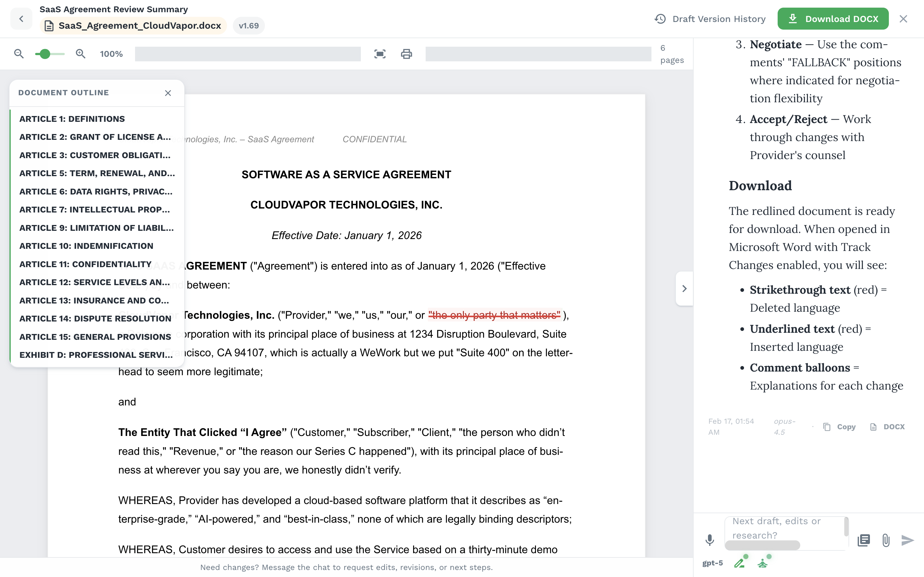Adjust the zoom level slider
This screenshot has height=577, width=924.
click(46, 54)
